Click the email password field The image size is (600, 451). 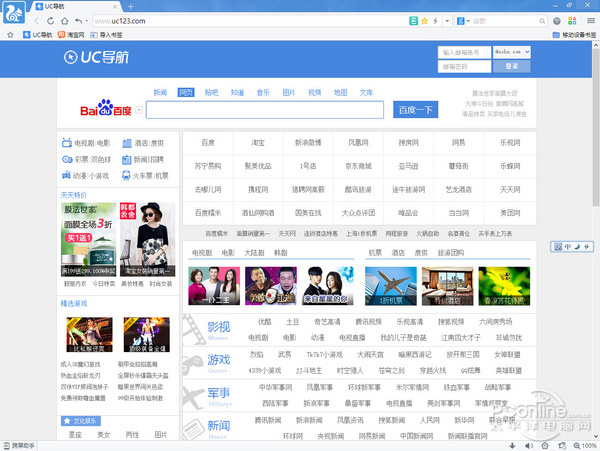click(x=464, y=67)
